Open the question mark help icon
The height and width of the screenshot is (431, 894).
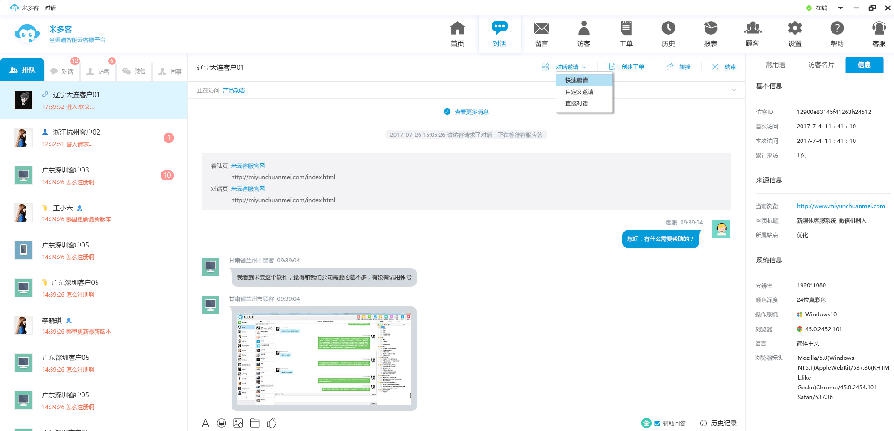[x=836, y=28]
